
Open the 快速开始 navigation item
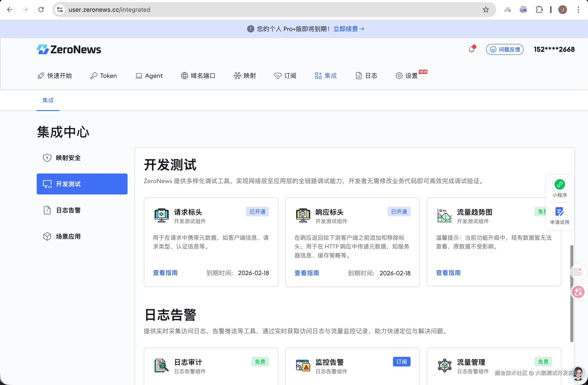coord(55,76)
